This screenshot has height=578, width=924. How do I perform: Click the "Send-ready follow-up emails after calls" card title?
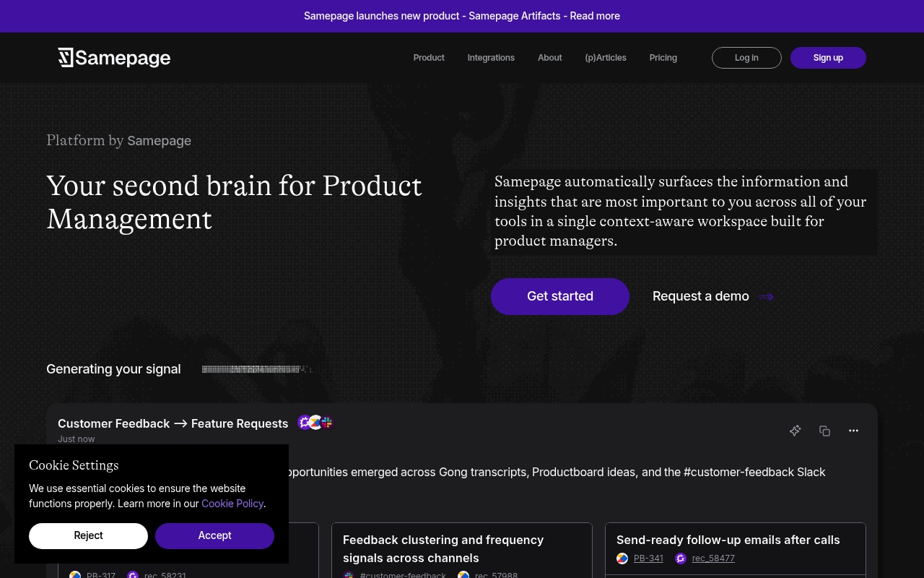pyautogui.click(x=728, y=540)
